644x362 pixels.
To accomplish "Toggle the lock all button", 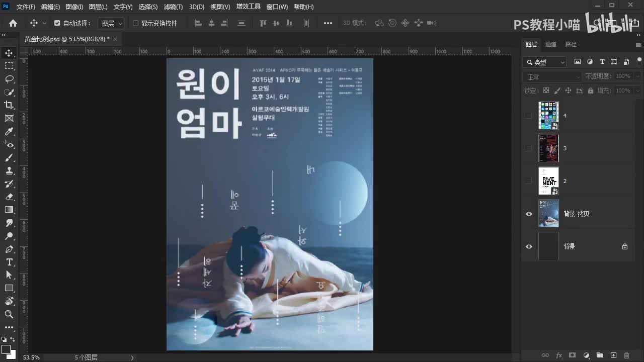I will coord(590,90).
